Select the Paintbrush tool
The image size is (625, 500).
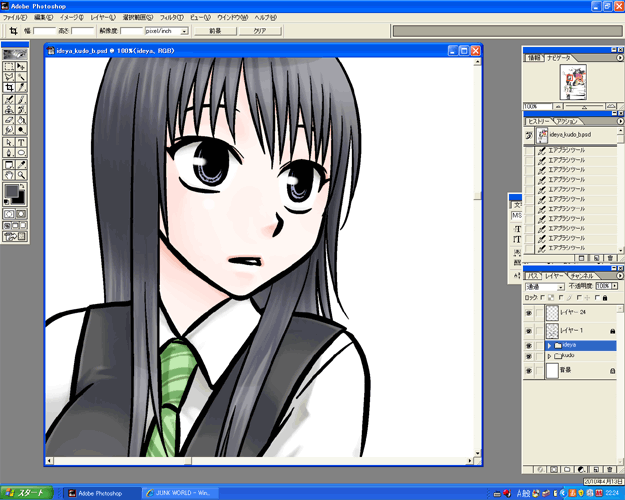coord(21,99)
